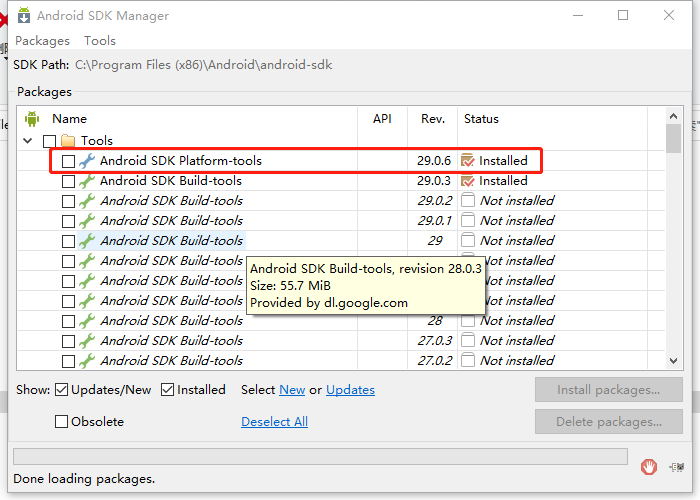Sort by the Status column header
The height and width of the screenshot is (500, 700).
click(481, 119)
